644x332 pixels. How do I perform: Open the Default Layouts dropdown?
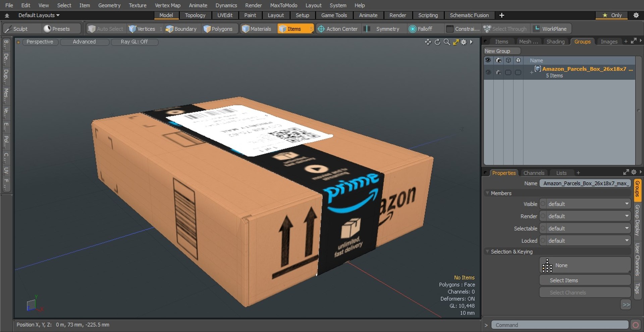click(x=39, y=15)
